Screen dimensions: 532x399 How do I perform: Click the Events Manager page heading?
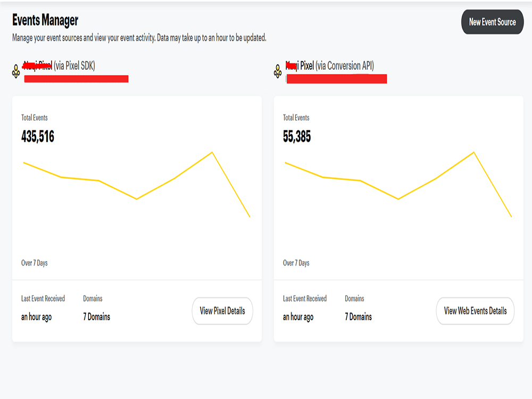[x=46, y=21]
